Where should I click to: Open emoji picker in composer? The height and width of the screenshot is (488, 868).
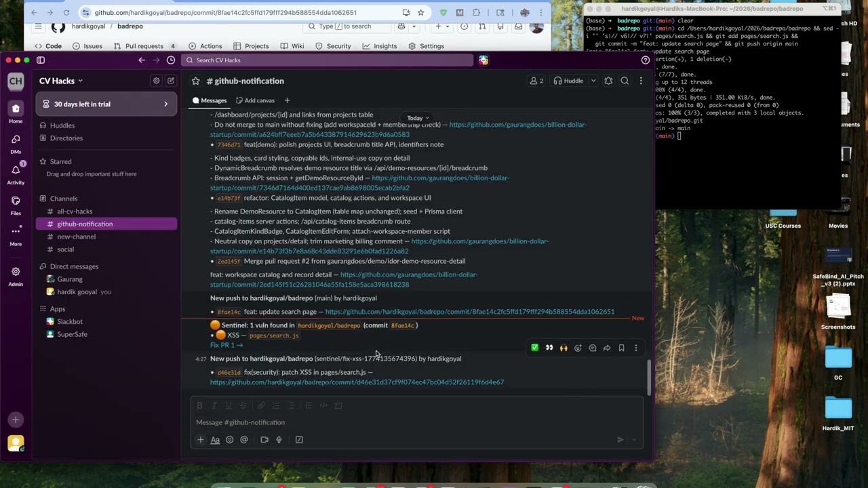tap(229, 440)
